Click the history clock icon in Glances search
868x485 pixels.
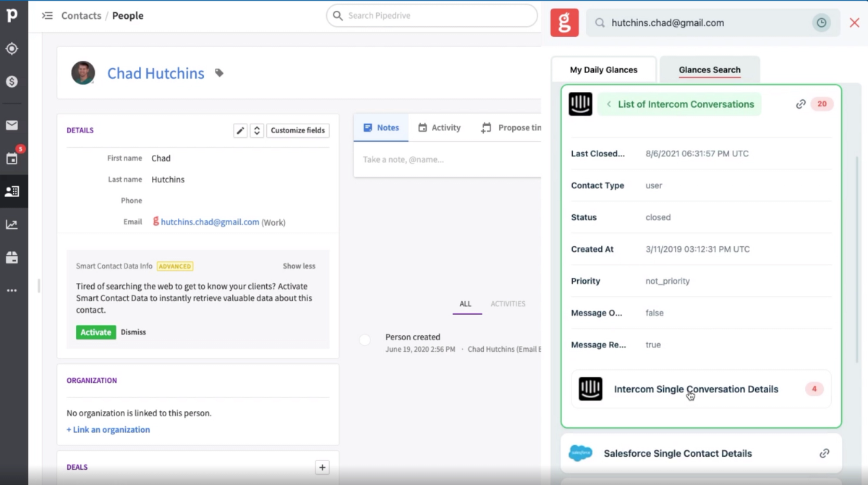821,22
